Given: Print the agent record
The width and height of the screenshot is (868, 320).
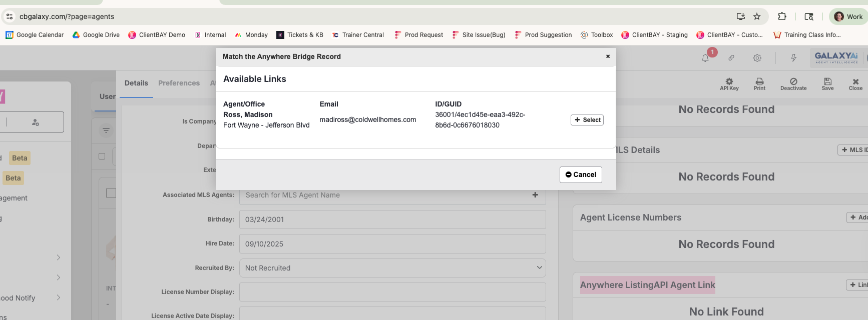Looking at the screenshot, I should coord(759,84).
